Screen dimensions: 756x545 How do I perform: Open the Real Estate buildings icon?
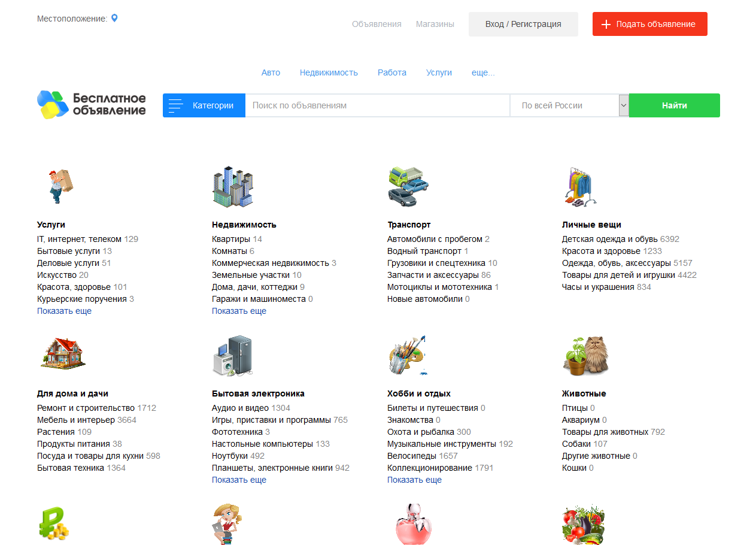pos(232,187)
